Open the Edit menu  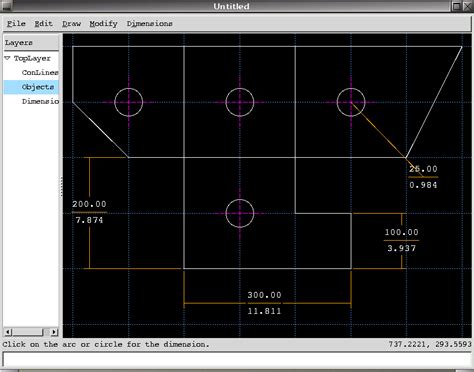coord(44,24)
